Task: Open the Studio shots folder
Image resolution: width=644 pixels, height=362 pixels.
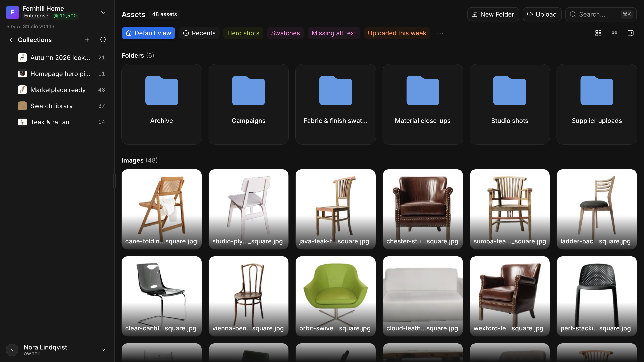Action: pos(510,104)
